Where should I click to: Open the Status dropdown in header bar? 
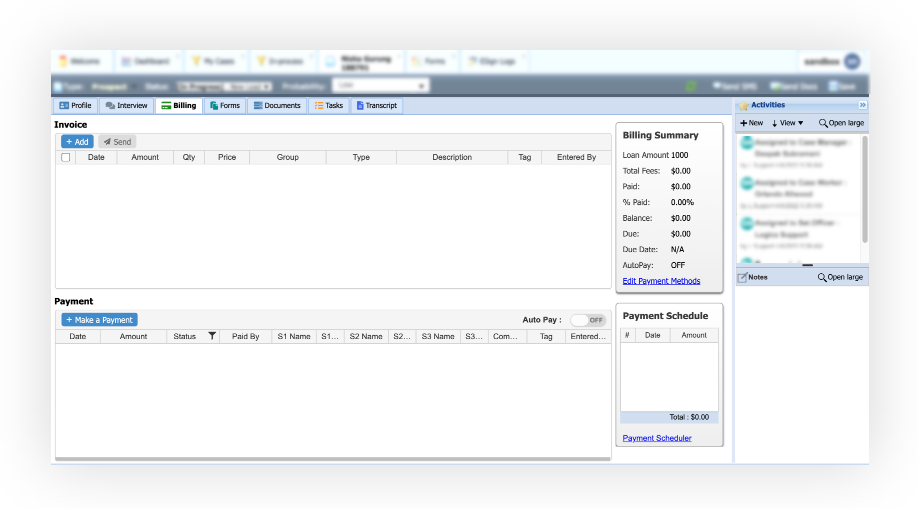pyautogui.click(x=224, y=87)
